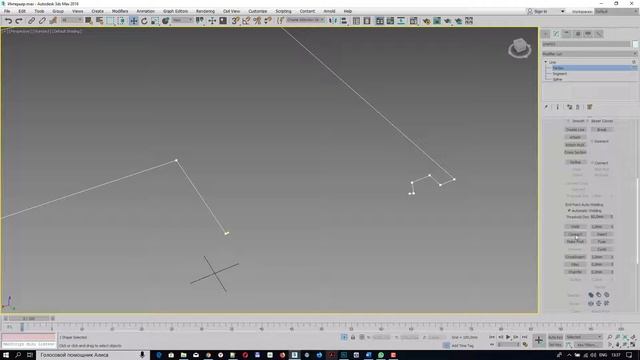
Task: Open the Graph Editors menu
Action: (x=176, y=11)
